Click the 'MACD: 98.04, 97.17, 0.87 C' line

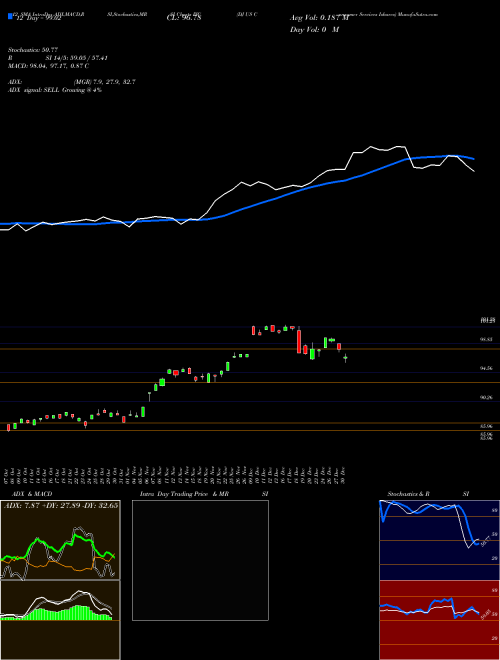point(48,66)
